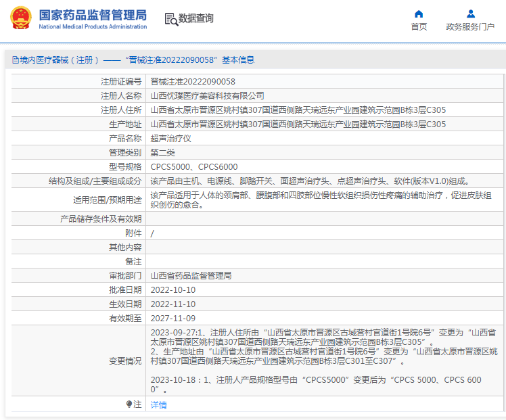Open the 数据查询 text label
This screenshot has height=420, width=506.
tap(196, 19)
